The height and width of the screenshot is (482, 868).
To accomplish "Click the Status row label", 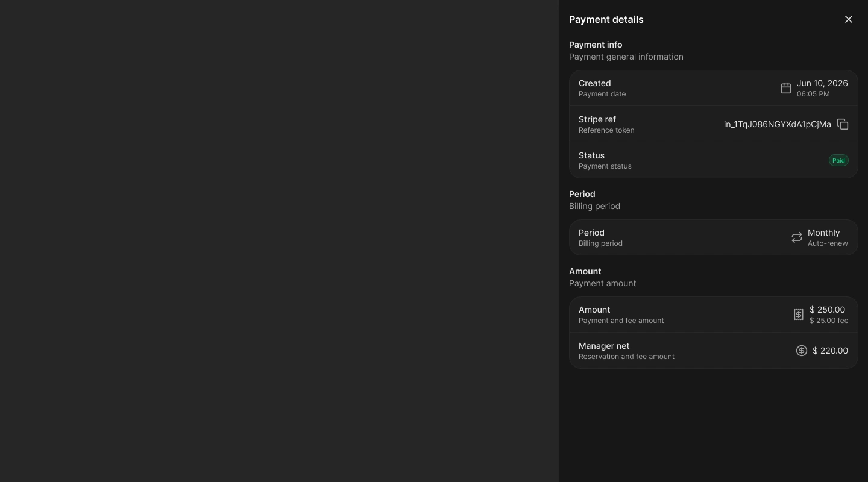I will [x=591, y=155].
